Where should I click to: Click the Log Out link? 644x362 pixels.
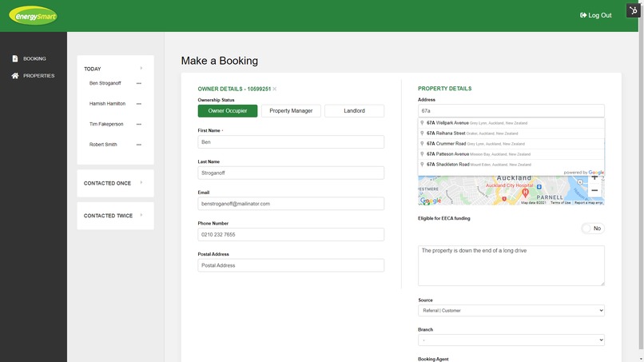595,15
